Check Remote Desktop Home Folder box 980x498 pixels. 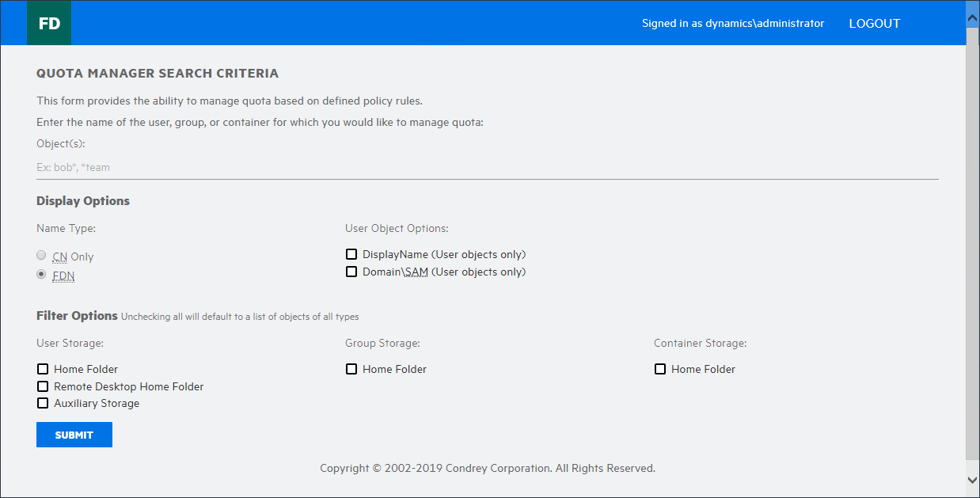click(43, 386)
